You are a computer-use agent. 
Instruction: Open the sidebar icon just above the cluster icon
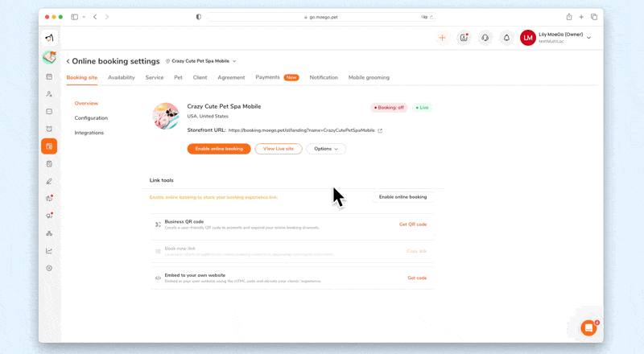pyautogui.click(x=49, y=216)
